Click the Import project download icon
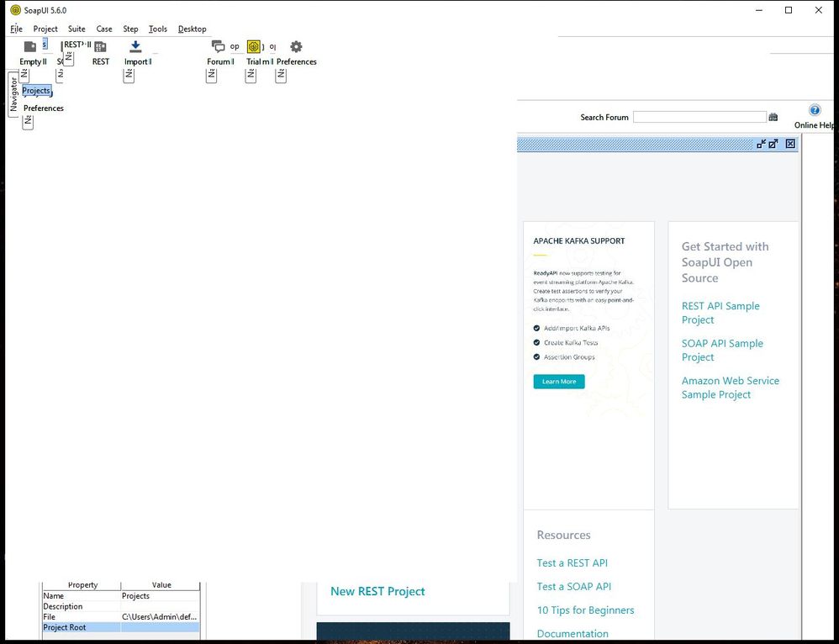Viewport: 839px width, 644px height. tap(135, 47)
